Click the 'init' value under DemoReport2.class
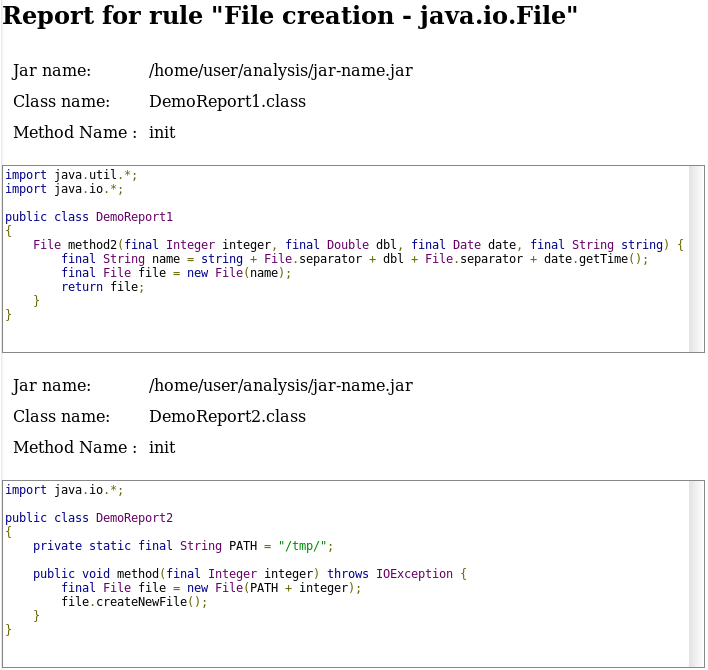Image resolution: width=708 pixels, height=670 pixels. 162,447
